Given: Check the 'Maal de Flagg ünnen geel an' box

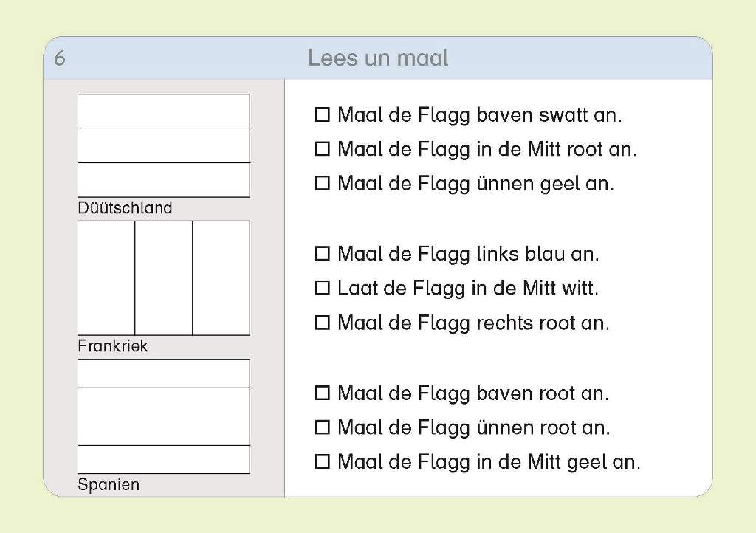Looking at the screenshot, I should (322, 184).
